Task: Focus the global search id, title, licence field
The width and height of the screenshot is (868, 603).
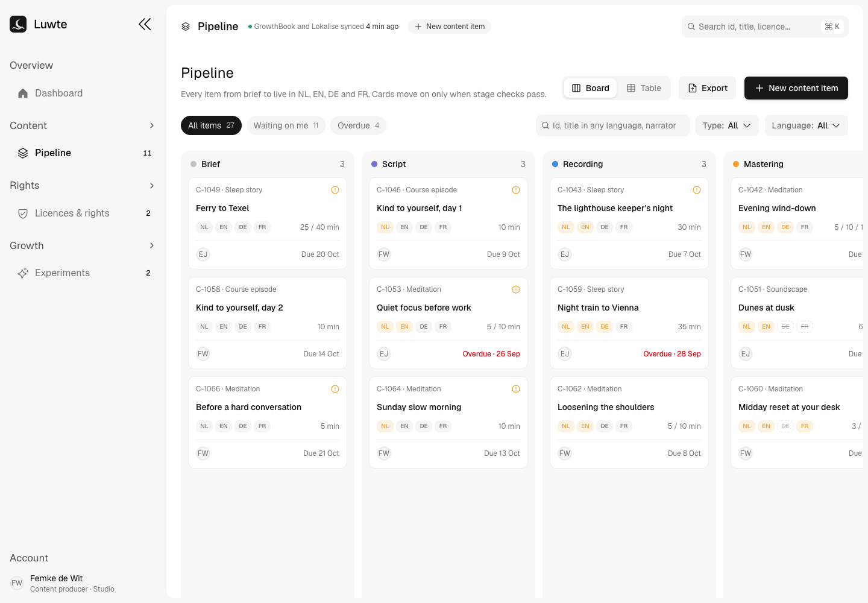Action: [x=765, y=27]
